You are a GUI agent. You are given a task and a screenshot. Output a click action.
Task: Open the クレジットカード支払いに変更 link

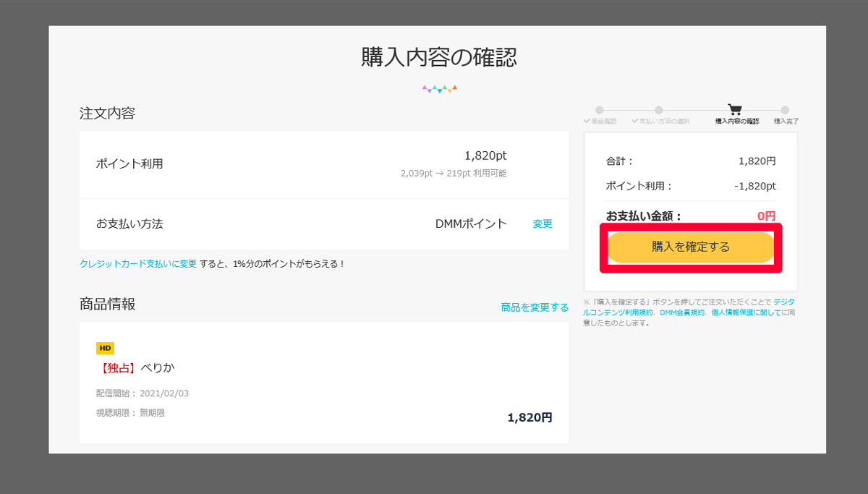(x=137, y=264)
